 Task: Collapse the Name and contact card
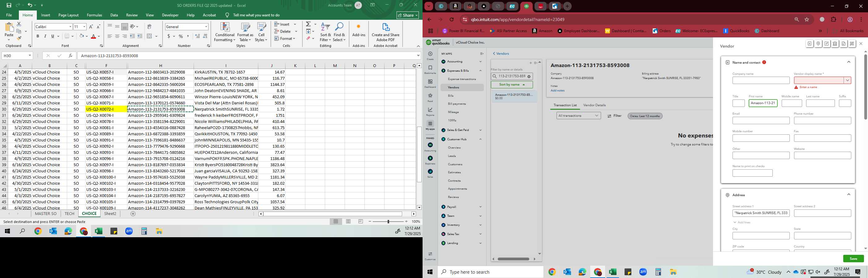[849, 62]
